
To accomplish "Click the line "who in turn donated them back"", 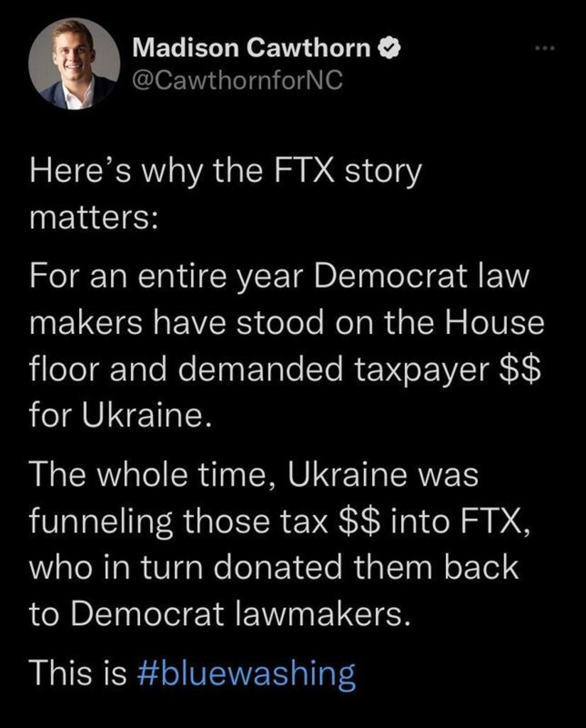I will (274, 567).
